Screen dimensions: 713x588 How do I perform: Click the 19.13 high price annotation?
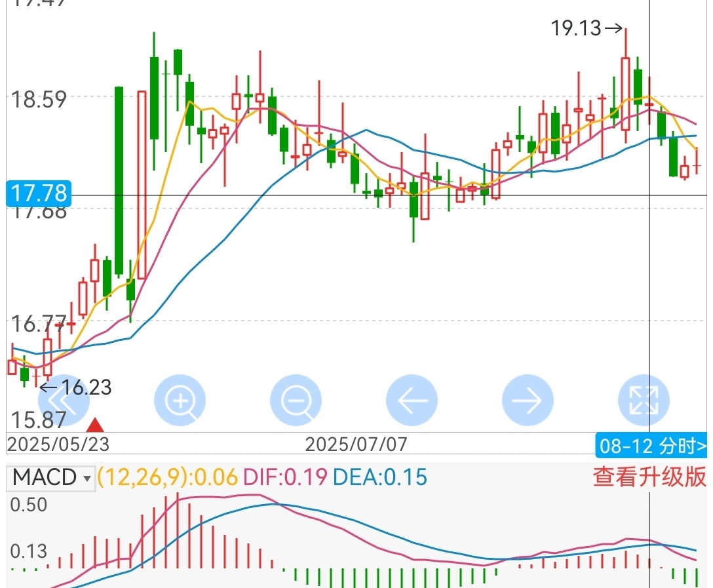pyautogui.click(x=586, y=28)
